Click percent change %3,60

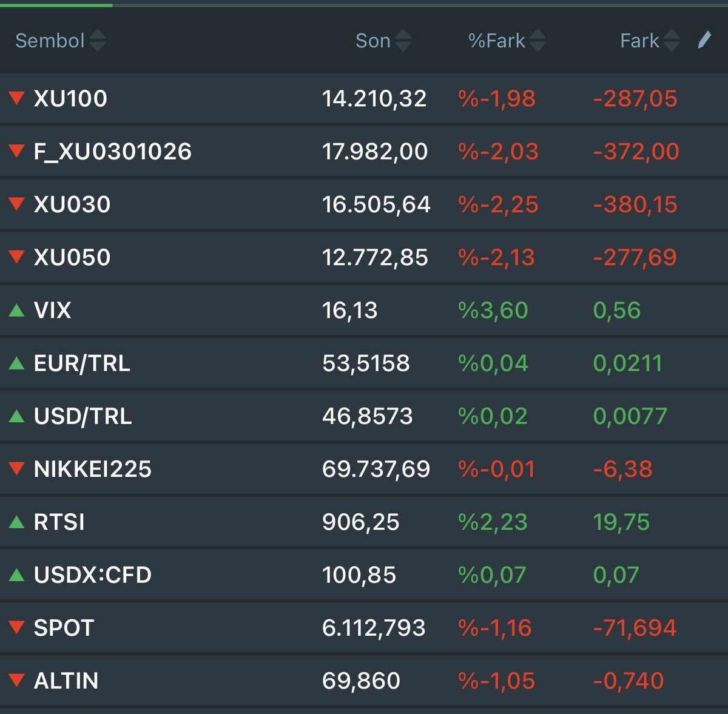point(493,310)
